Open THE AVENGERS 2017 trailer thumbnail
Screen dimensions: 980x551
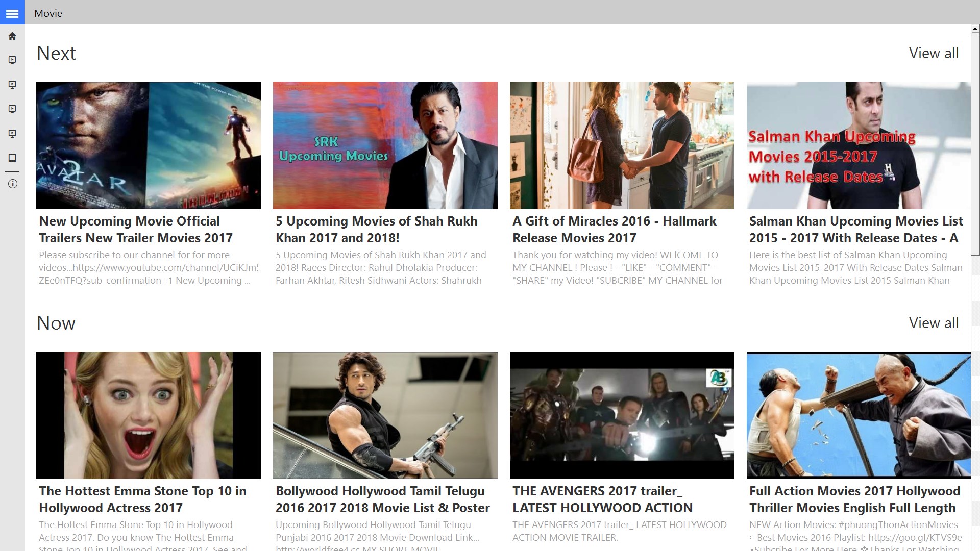[621, 415]
